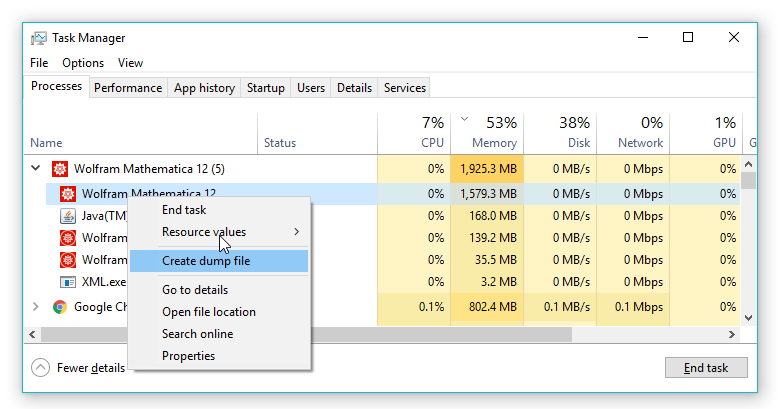
Task: Select Open file location menu entry
Action: [x=219, y=312]
